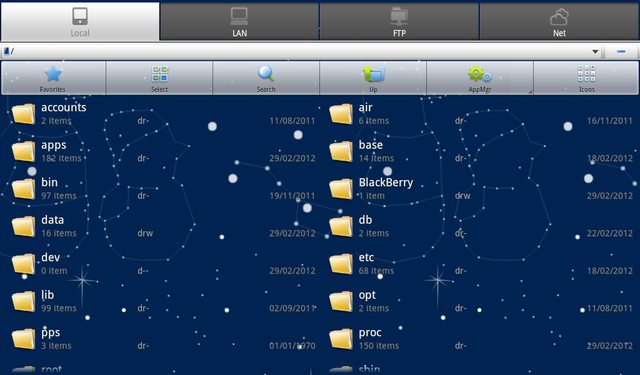
Task: Select the 'air' folder name
Action: 365,107
